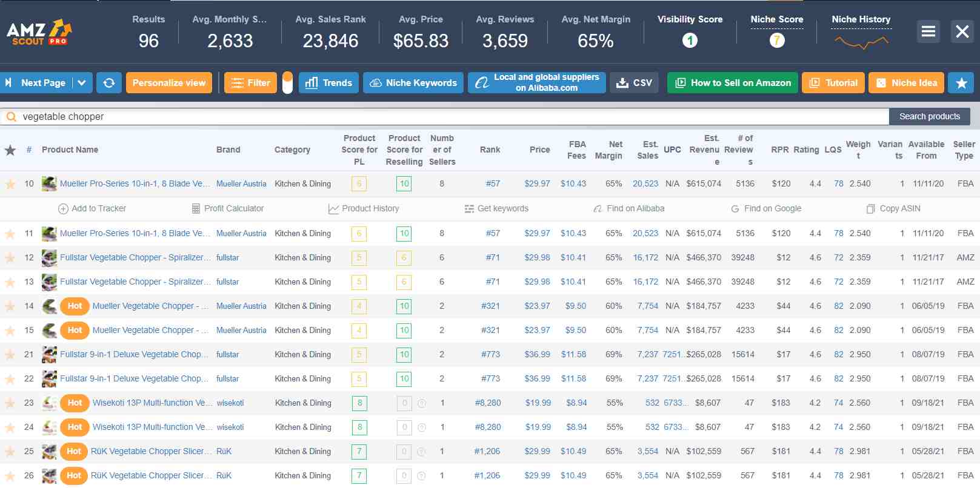
Task: Click Get keywords option
Action: [x=496, y=208]
